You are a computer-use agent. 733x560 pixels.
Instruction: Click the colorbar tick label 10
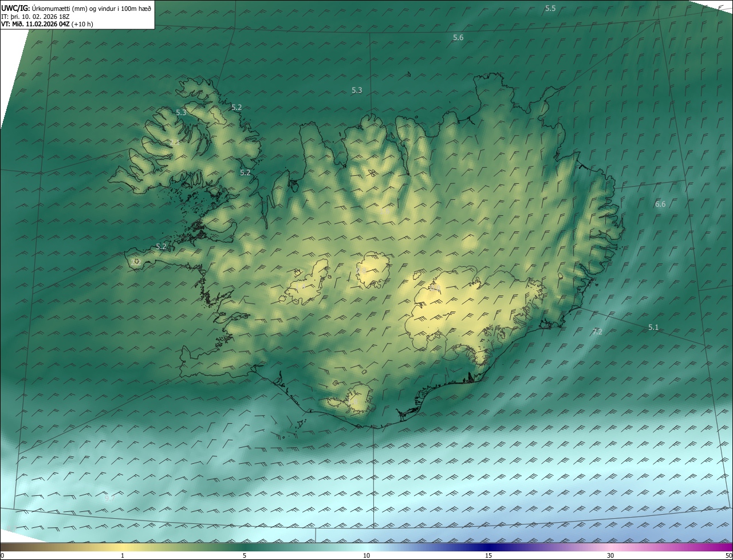[366, 555]
